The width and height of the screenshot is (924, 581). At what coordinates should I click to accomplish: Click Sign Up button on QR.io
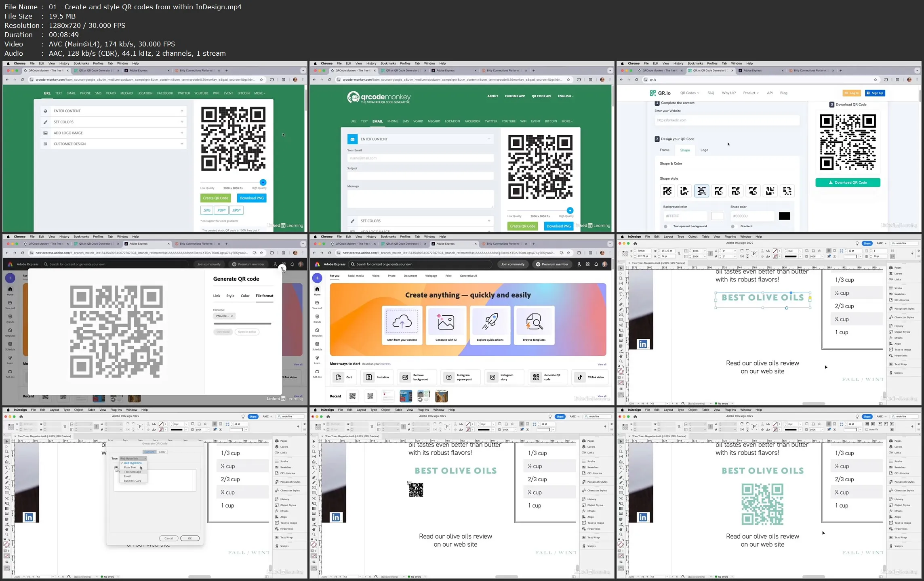coord(875,93)
